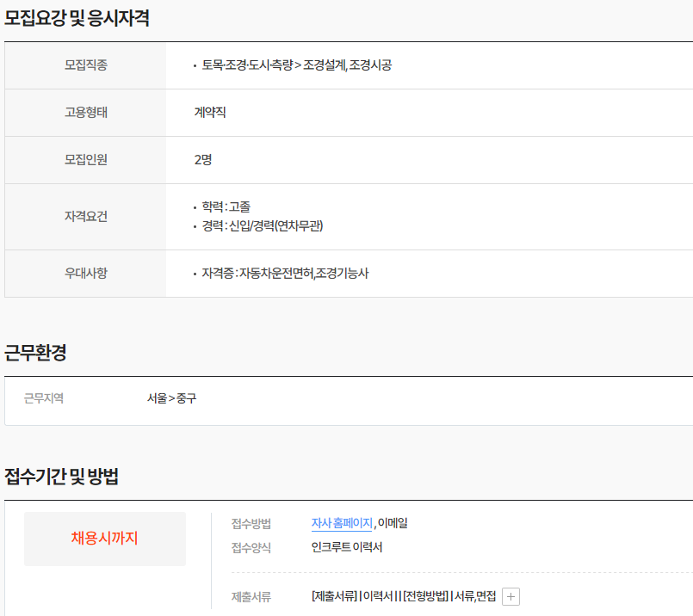The image size is (693, 616).
Task: Select the 근무환경 heading
Action: 35,353
